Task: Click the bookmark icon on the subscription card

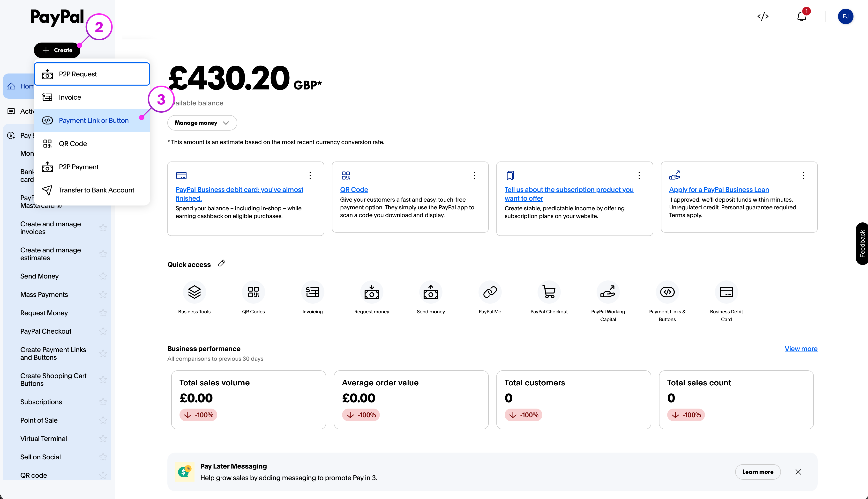Action: (510, 176)
